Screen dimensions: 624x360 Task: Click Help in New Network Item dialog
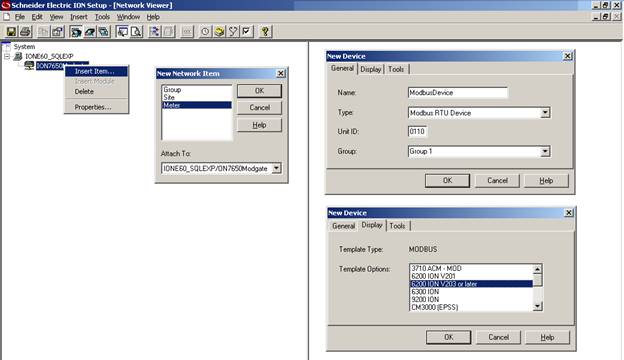259,125
